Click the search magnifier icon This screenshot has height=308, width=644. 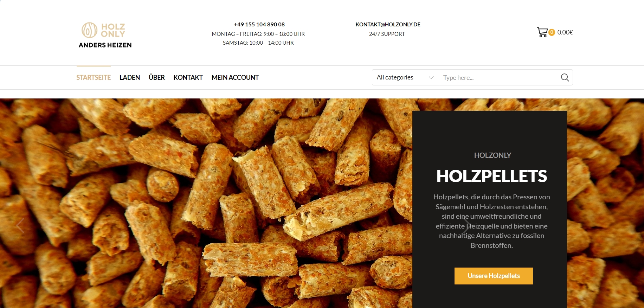(x=565, y=77)
